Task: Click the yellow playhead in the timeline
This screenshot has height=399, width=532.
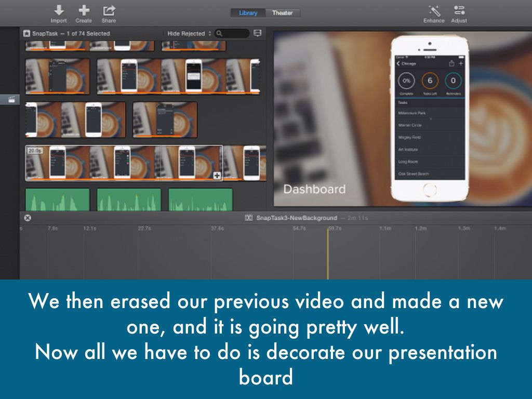Action: tap(327, 255)
